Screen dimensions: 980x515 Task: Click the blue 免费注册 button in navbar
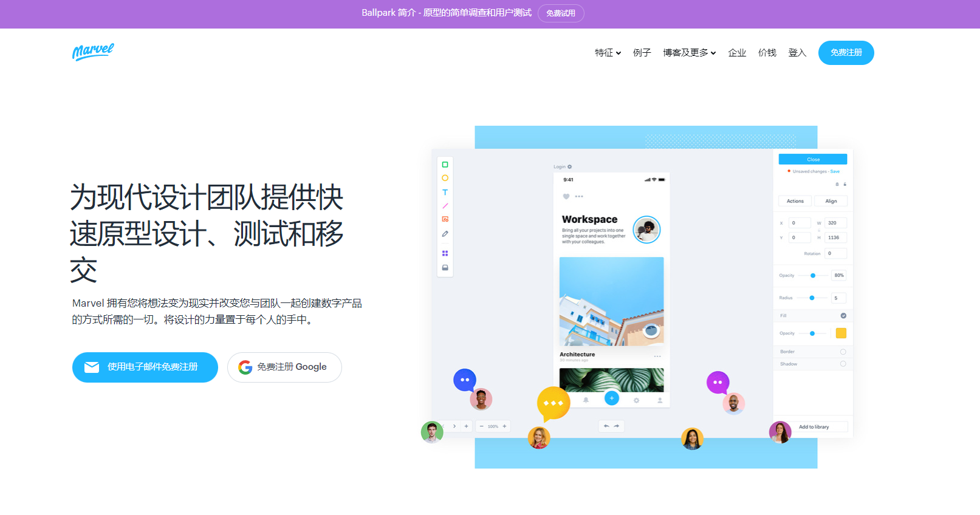[x=846, y=53]
